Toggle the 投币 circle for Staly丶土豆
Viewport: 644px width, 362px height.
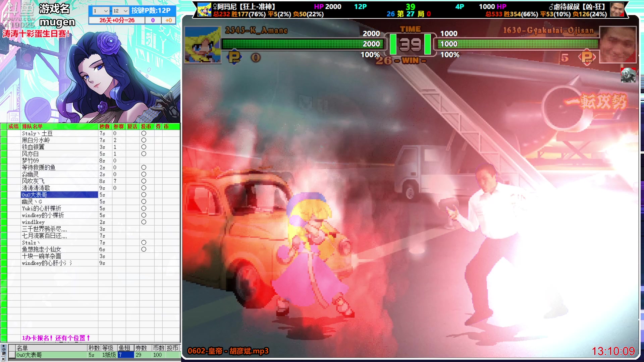tap(144, 133)
